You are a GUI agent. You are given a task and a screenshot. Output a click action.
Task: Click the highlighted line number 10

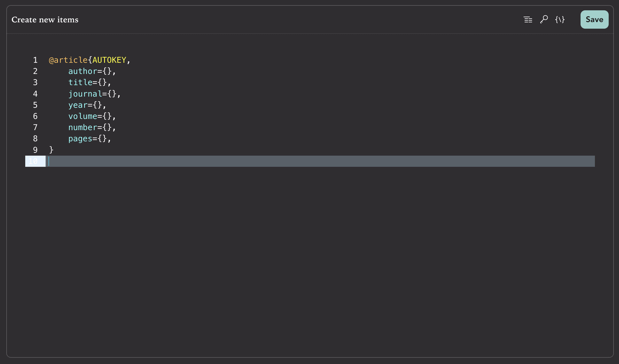tap(33, 161)
